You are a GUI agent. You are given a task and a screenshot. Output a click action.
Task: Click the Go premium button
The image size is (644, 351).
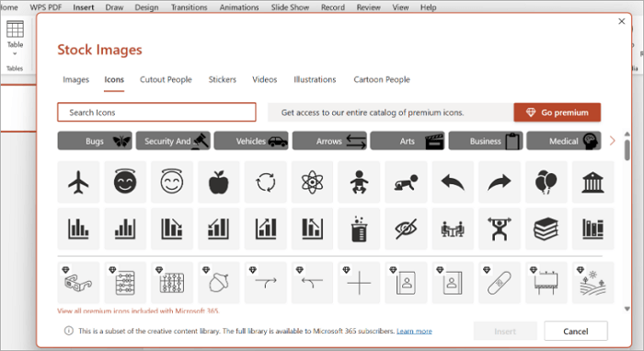click(x=557, y=112)
